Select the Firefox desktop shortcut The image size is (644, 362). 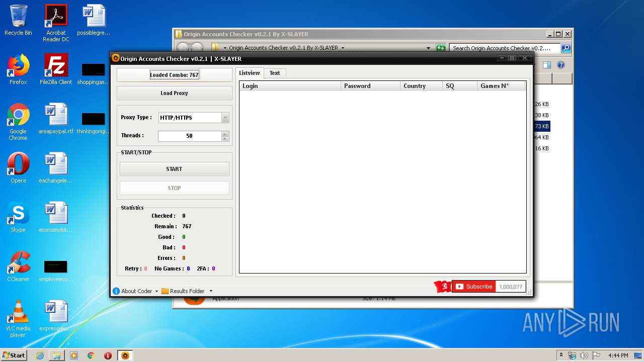pyautogui.click(x=18, y=70)
